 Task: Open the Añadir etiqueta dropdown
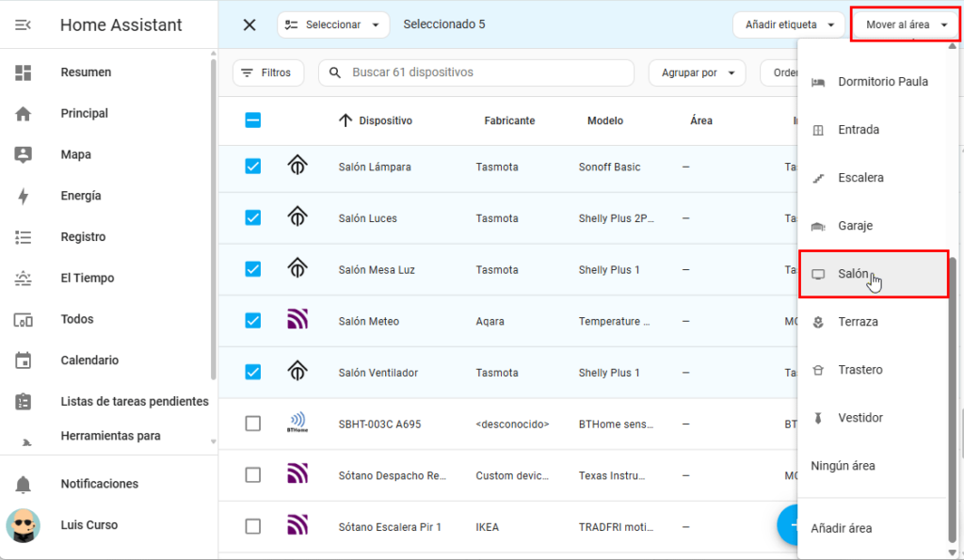click(x=788, y=24)
